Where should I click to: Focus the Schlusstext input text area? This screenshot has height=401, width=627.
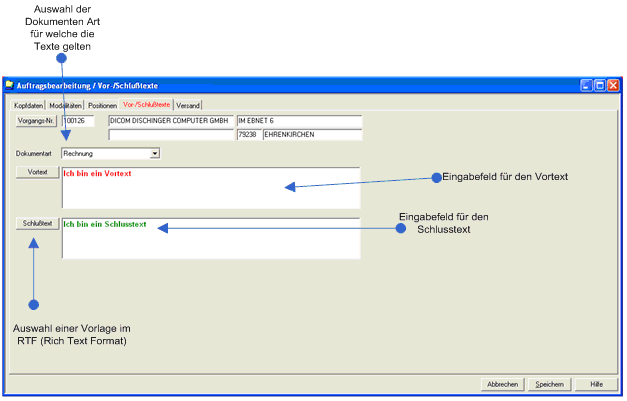coord(211,238)
